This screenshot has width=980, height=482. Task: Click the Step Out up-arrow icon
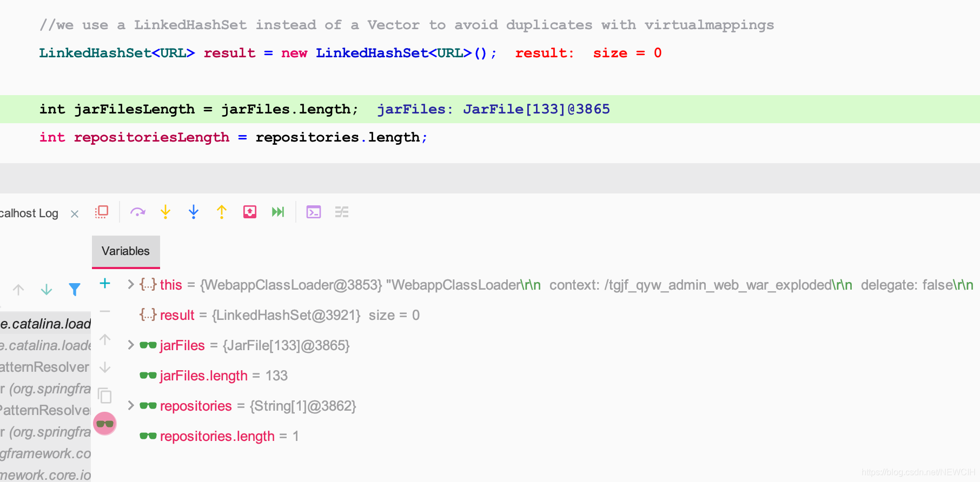point(222,212)
